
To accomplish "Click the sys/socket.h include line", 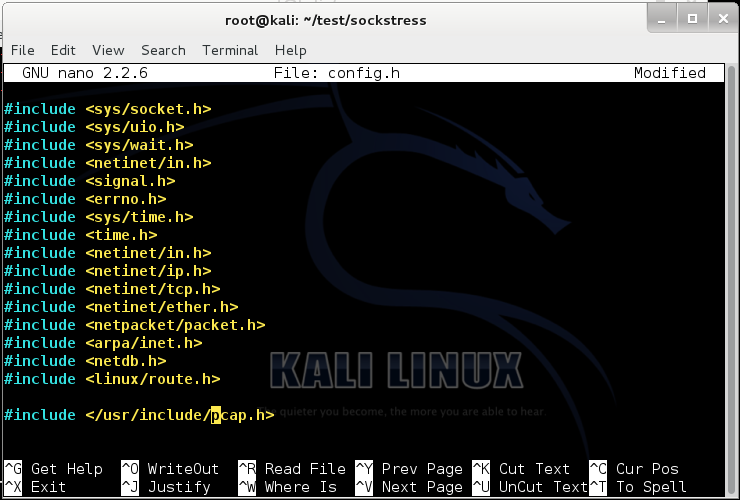I will [108, 109].
